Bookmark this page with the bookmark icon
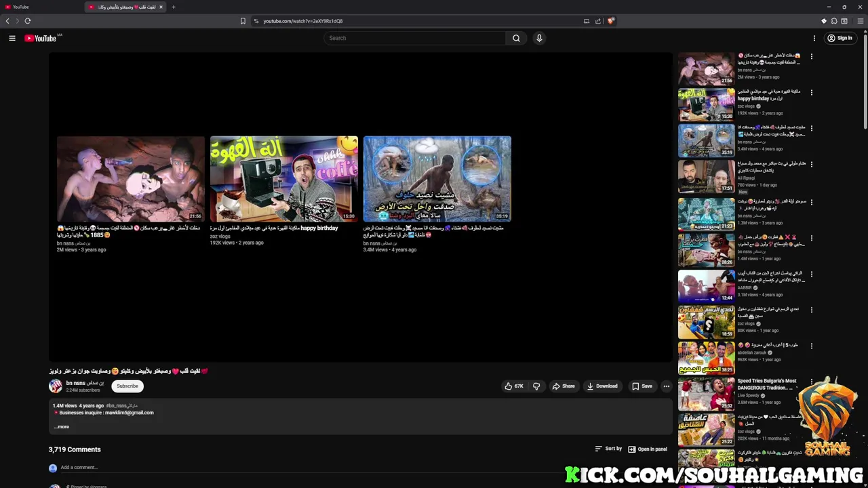 [x=243, y=21]
